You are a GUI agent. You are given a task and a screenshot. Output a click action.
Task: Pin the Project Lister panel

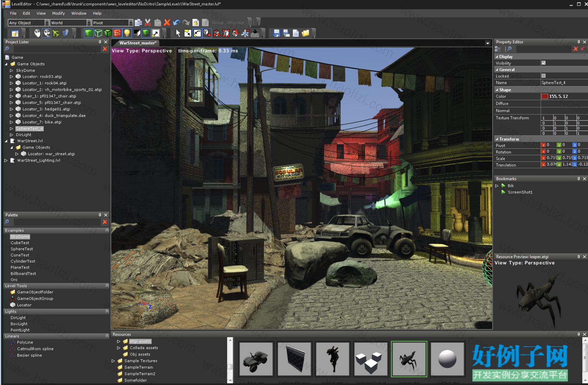(x=100, y=42)
